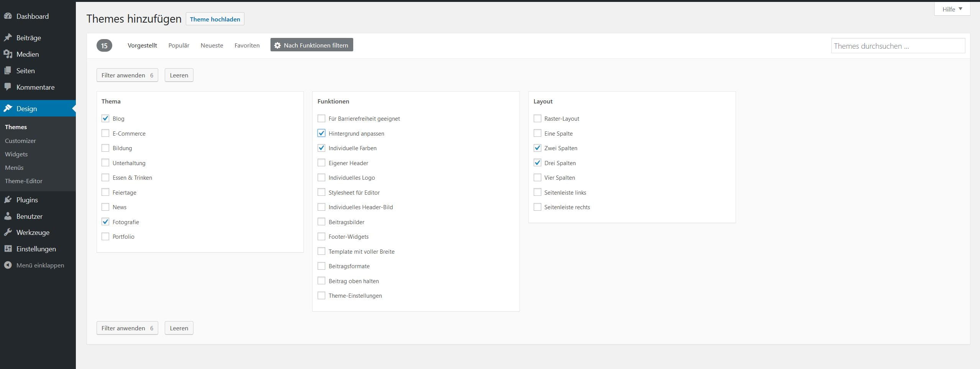Click the Werkzeuge wrench icon

coord(8,232)
